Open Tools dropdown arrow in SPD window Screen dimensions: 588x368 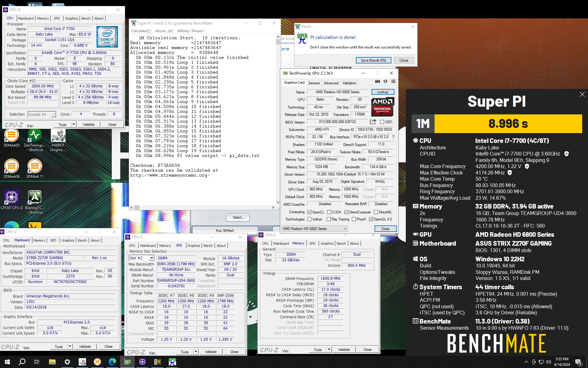click(196, 352)
